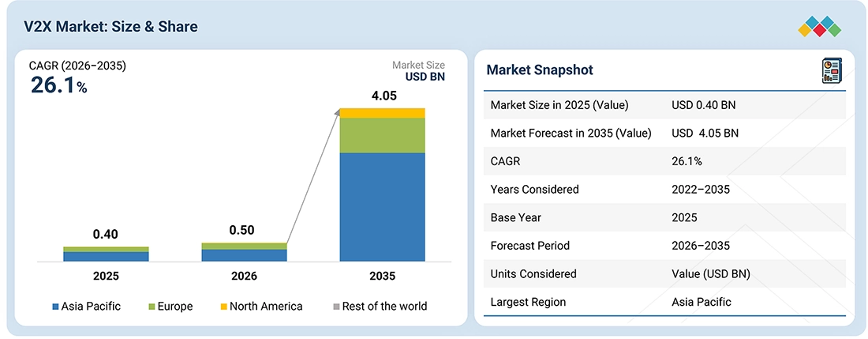
Task: Click the blue Asia Pacific legend swatch
Action: (x=55, y=307)
